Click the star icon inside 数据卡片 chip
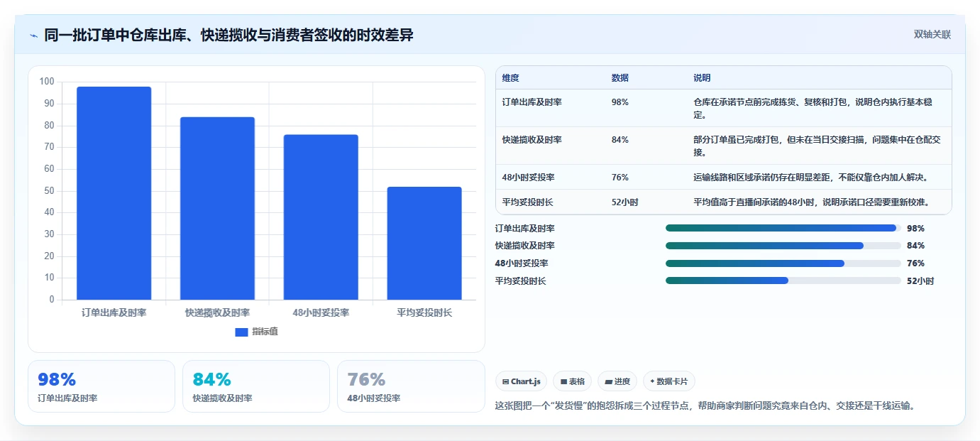 pyautogui.click(x=652, y=381)
